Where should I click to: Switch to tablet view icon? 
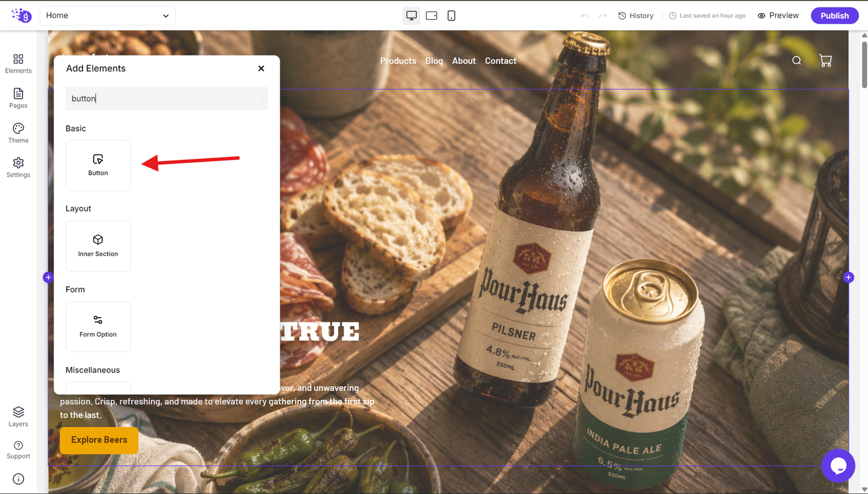point(432,15)
